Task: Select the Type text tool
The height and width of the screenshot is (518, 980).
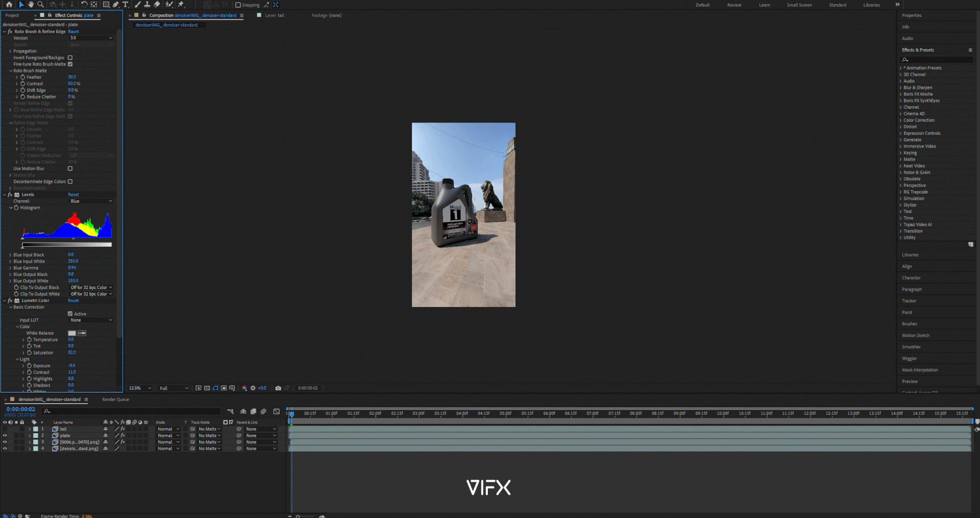Action: [126, 5]
